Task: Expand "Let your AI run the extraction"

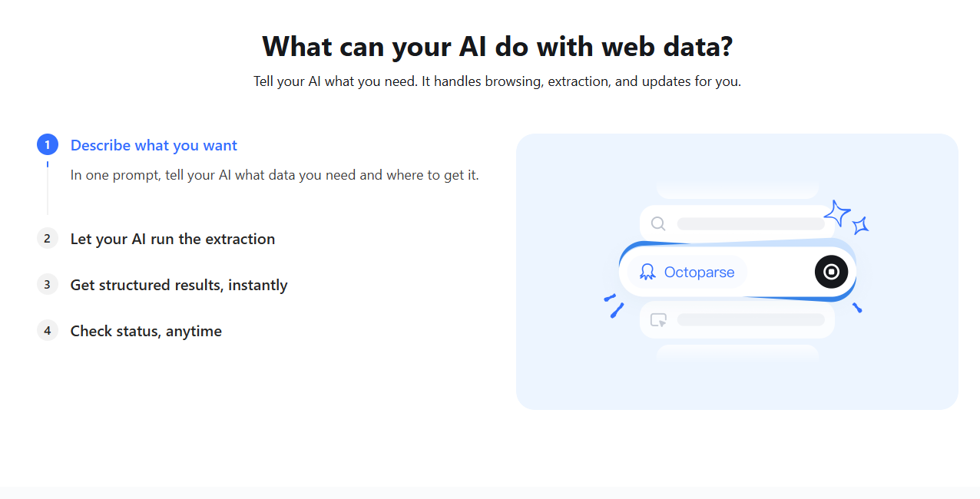Action: 172,239
